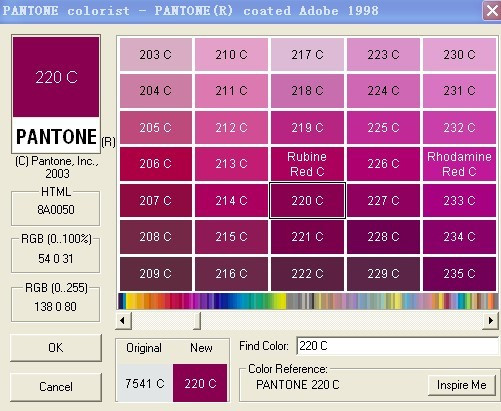The height and width of the screenshot is (411, 501).
Task: Click swatch 222 C
Action: pos(307,274)
